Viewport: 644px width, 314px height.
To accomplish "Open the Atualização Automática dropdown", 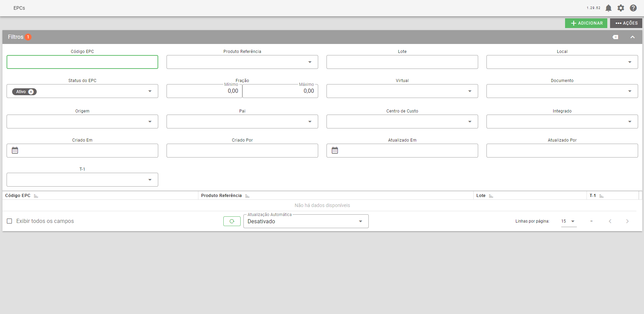I will tap(306, 221).
